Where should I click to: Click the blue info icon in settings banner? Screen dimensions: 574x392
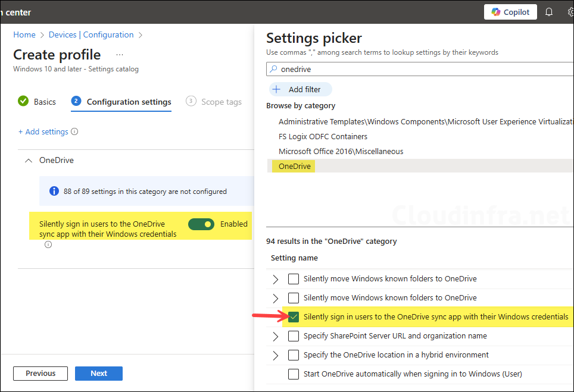pos(54,192)
